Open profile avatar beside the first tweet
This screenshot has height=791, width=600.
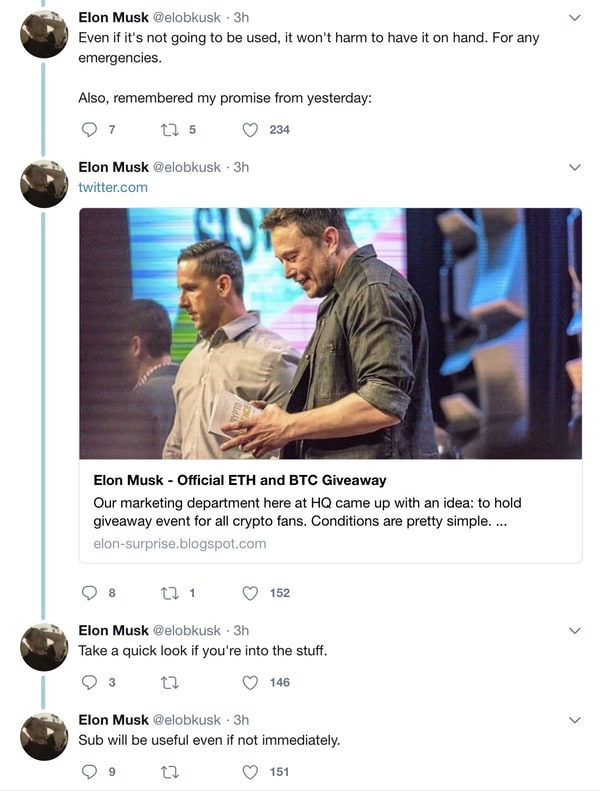pos(45,35)
